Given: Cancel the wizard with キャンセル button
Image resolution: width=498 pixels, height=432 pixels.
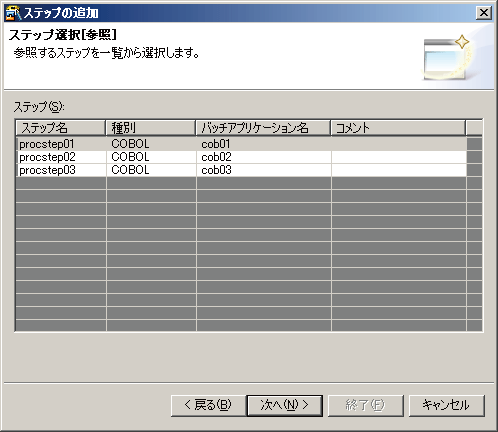Looking at the screenshot, I should click(x=446, y=405).
